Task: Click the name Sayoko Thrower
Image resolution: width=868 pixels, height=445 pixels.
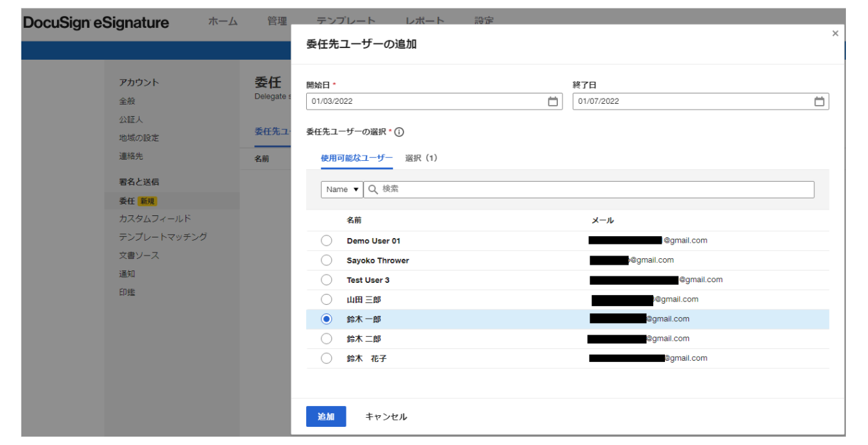Action: 378,260
